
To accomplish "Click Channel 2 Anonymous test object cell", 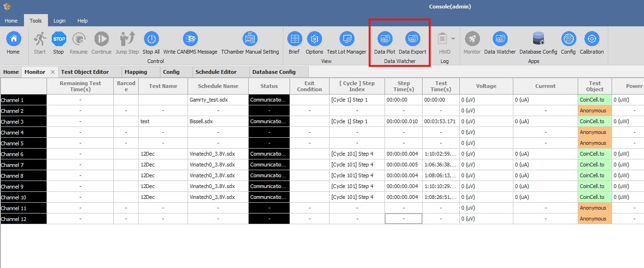I will point(595,110).
